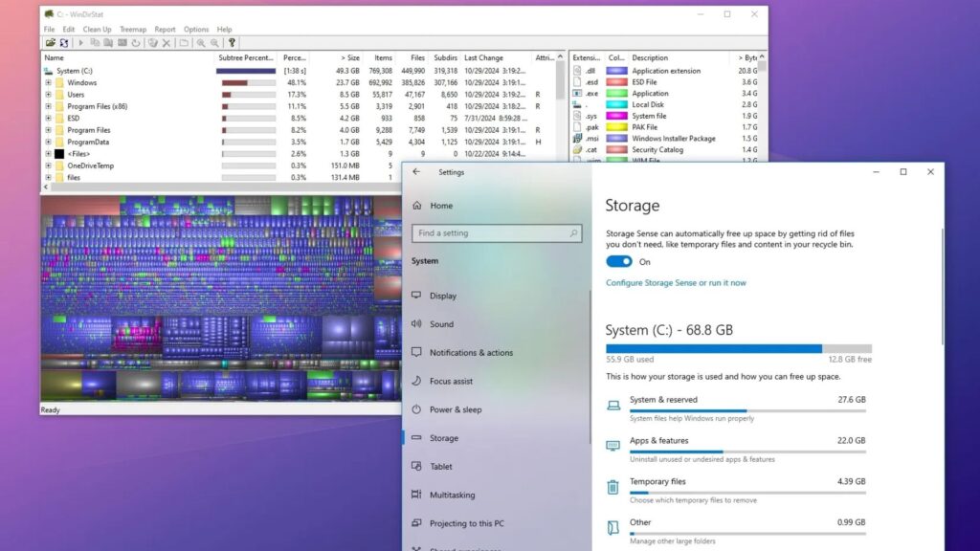The height and width of the screenshot is (551, 980).
Task: Turn off the Storage Sense toggle
Action: tap(619, 261)
